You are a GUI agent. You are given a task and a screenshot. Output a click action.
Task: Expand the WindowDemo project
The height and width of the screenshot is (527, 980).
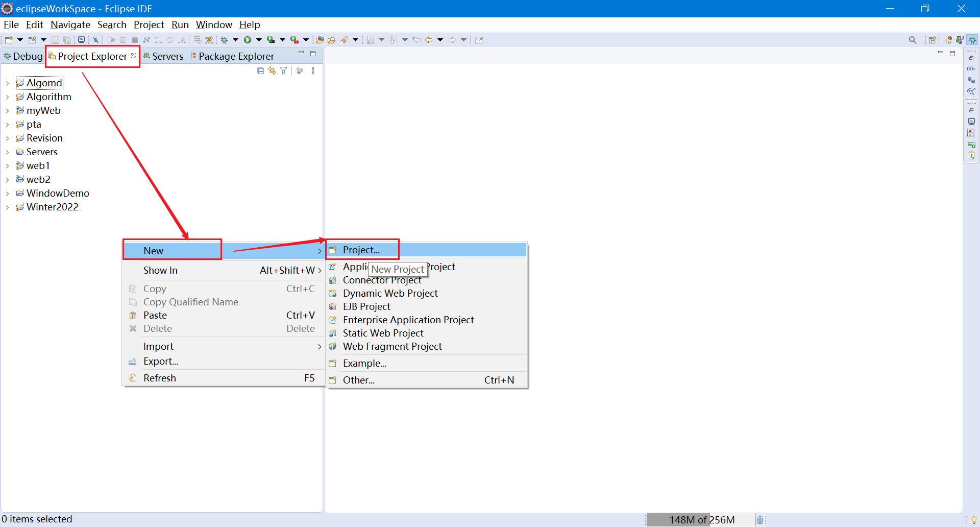pyautogui.click(x=8, y=194)
